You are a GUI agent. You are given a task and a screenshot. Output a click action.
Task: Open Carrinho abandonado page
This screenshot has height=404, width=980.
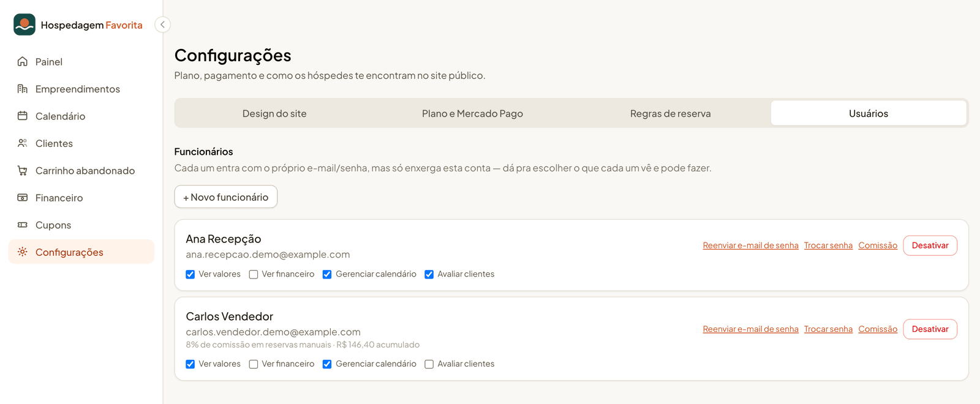pyautogui.click(x=81, y=171)
